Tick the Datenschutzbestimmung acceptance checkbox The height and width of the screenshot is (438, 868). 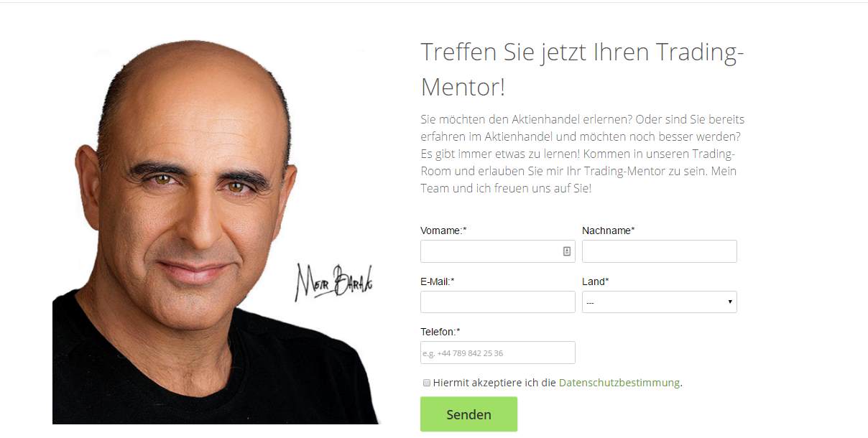[x=427, y=383]
